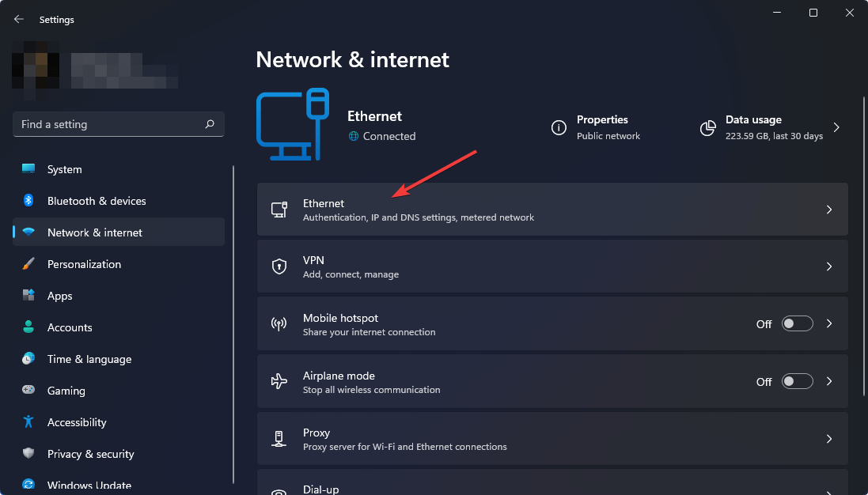This screenshot has width=868, height=495.
Task: Open VPN settings via its chevron
Action: coord(828,266)
